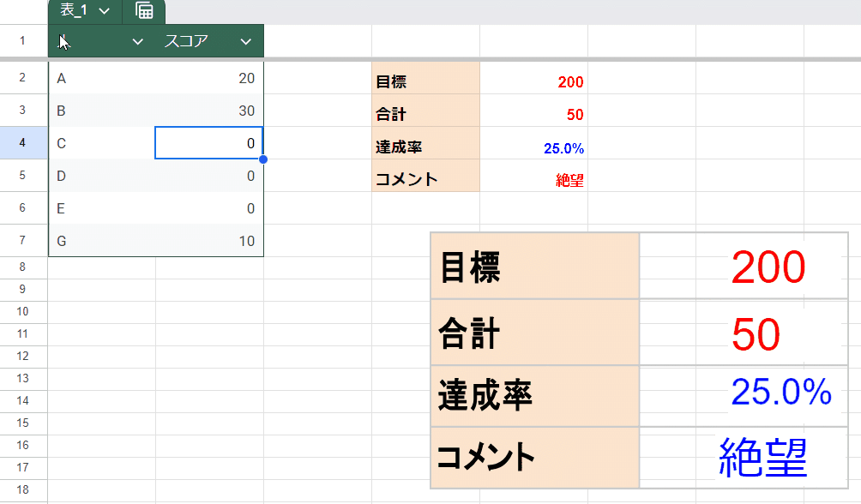This screenshot has height=504, width=861.
Task: Click the enlarged blue 絶望 text
Action: 762,458
